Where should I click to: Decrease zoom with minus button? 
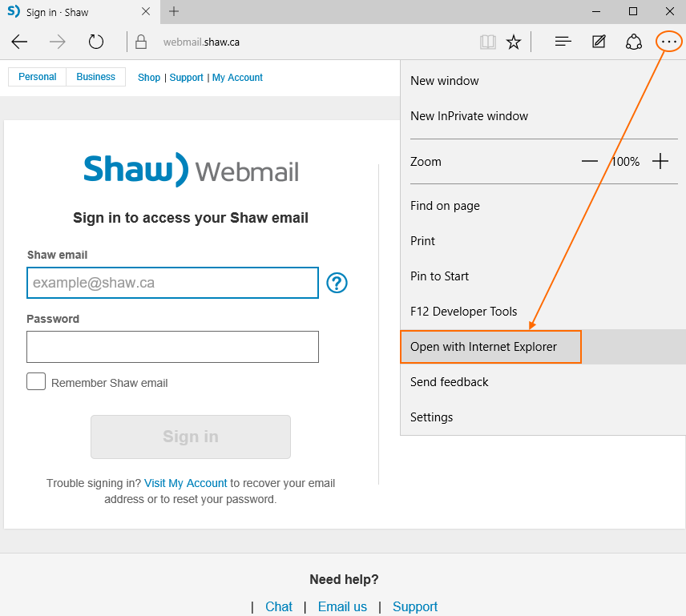pos(589,161)
